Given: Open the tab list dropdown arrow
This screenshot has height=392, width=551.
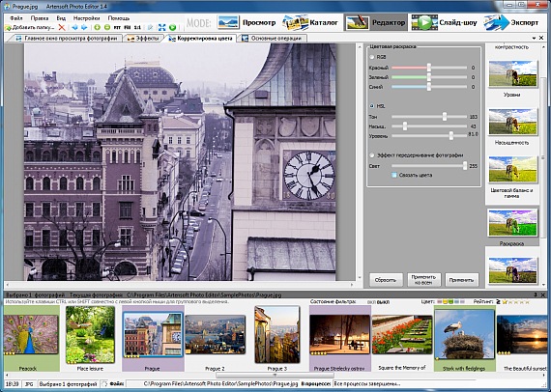Looking at the screenshot, I should 535,38.
